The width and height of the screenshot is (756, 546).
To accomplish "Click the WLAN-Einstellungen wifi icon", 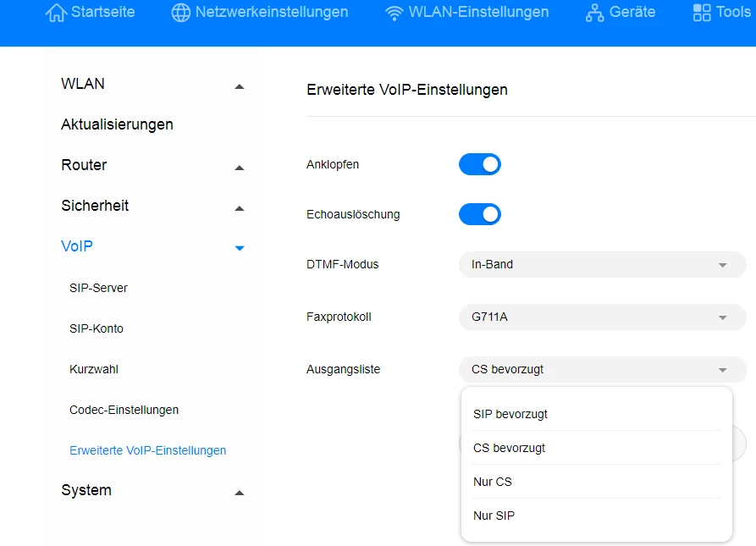I will point(394,13).
